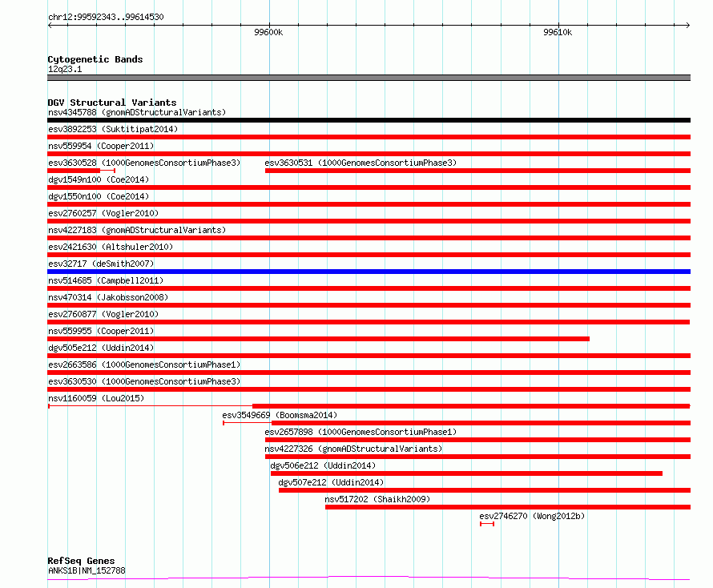Click the red bar under nsv559955
Viewport: 713px width, 588px height.
coord(318,339)
